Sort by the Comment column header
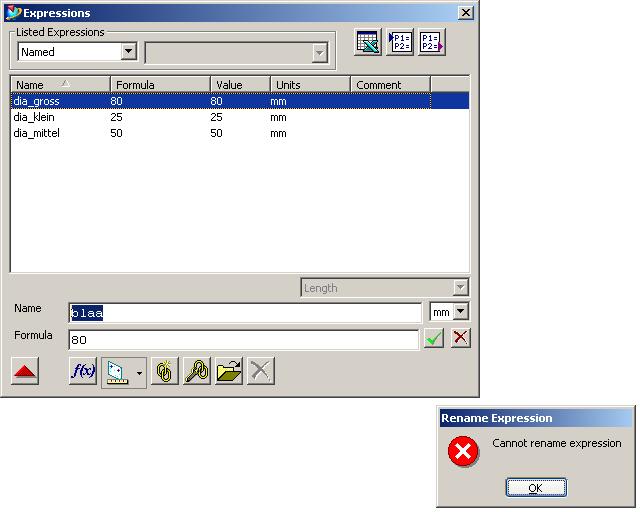The width and height of the screenshot is (640, 512). click(391, 85)
